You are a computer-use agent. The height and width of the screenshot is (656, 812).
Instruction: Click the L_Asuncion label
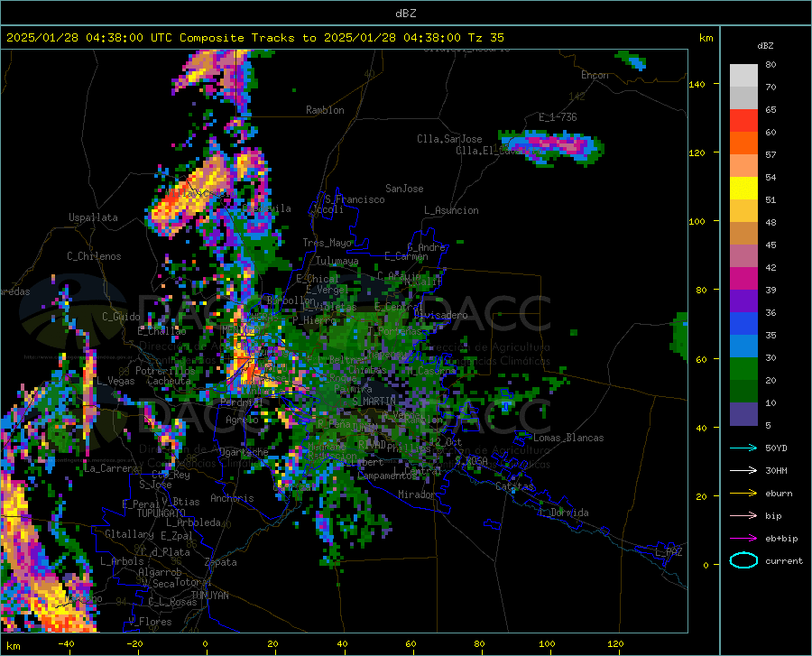[451, 210]
